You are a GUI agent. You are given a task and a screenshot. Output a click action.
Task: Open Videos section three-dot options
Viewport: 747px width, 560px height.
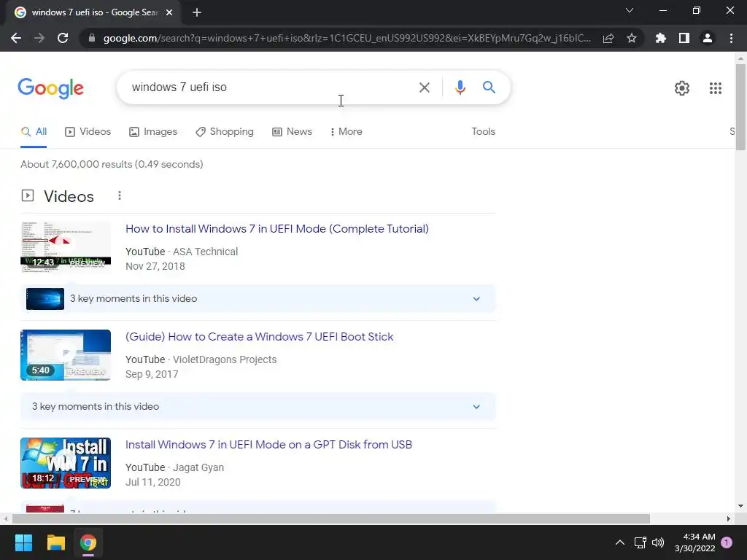pos(120,195)
